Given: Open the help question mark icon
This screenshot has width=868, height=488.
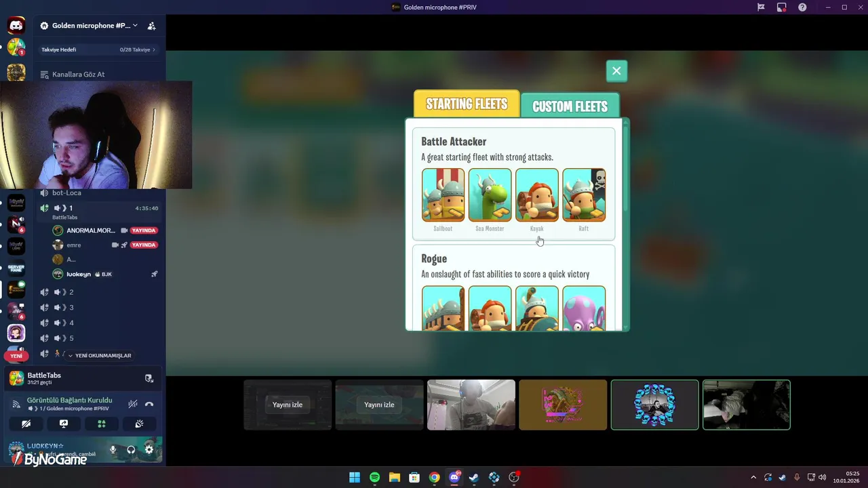Looking at the screenshot, I should pyautogui.click(x=802, y=7).
